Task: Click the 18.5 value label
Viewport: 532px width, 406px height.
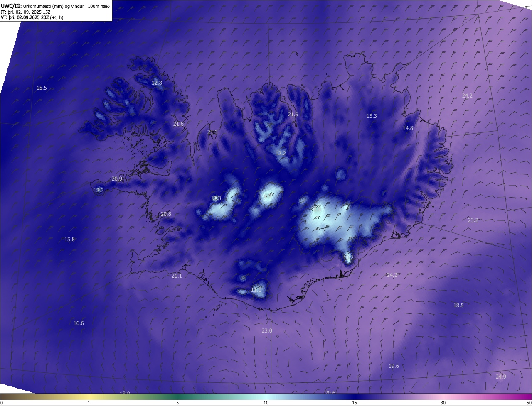Action: [x=458, y=305]
